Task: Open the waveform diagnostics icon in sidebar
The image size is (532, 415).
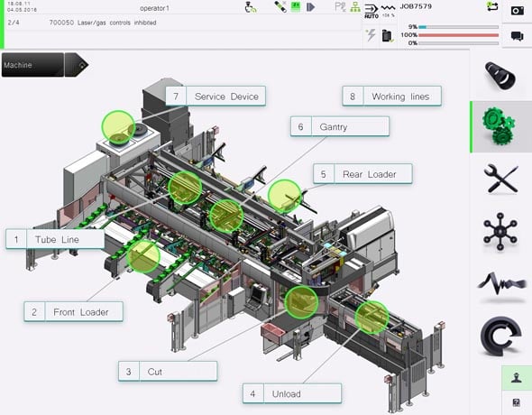Action: [x=501, y=284]
